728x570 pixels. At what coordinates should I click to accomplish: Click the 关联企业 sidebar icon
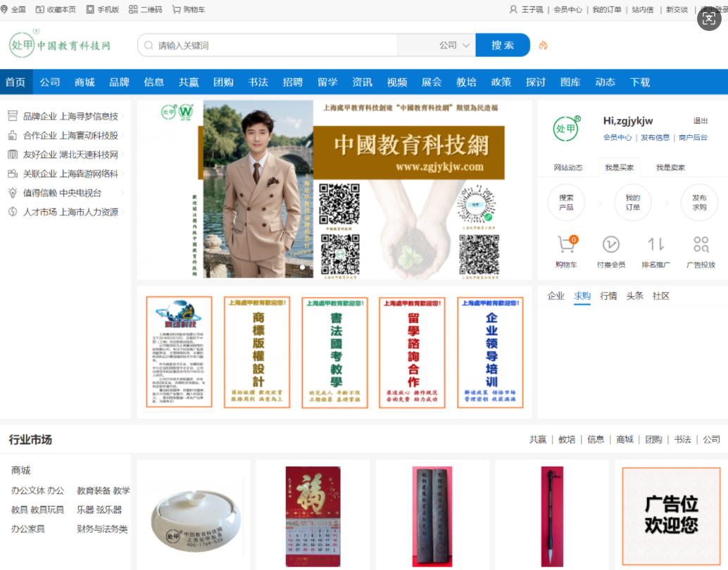coord(13,174)
